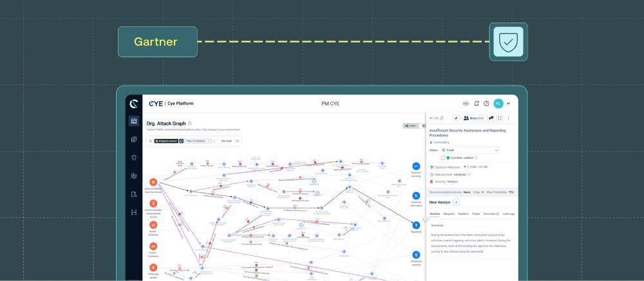Open the spiral target sidebar icon

[x=133, y=176]
